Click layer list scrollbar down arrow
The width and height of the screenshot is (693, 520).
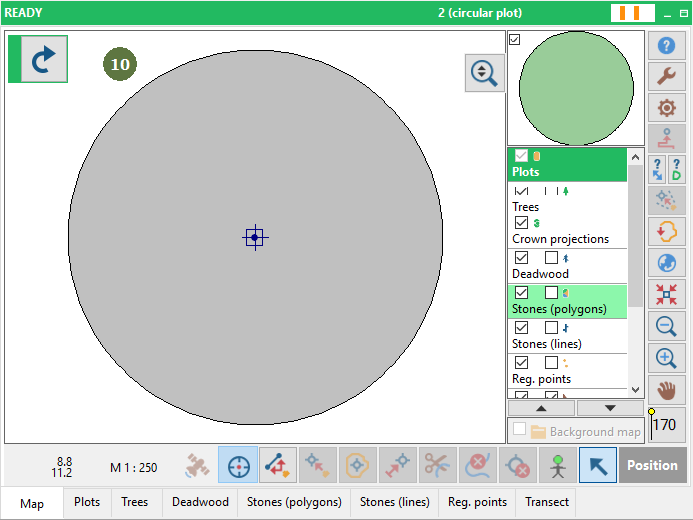636,390
